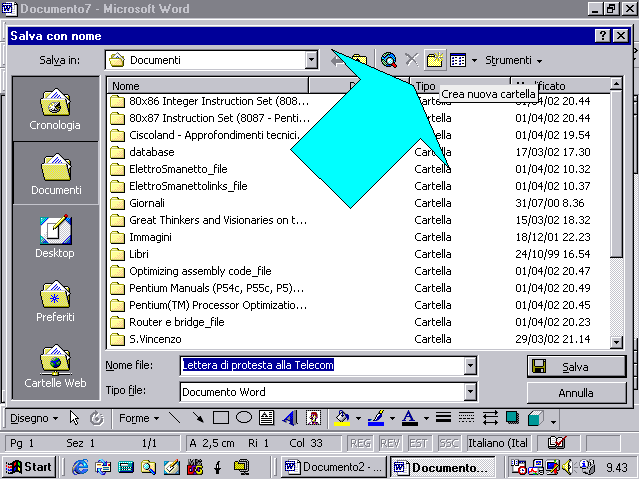Screen dimensions: 639x479
Task: Click the Insert ClipArt icon
Action: tap(313, 418)
